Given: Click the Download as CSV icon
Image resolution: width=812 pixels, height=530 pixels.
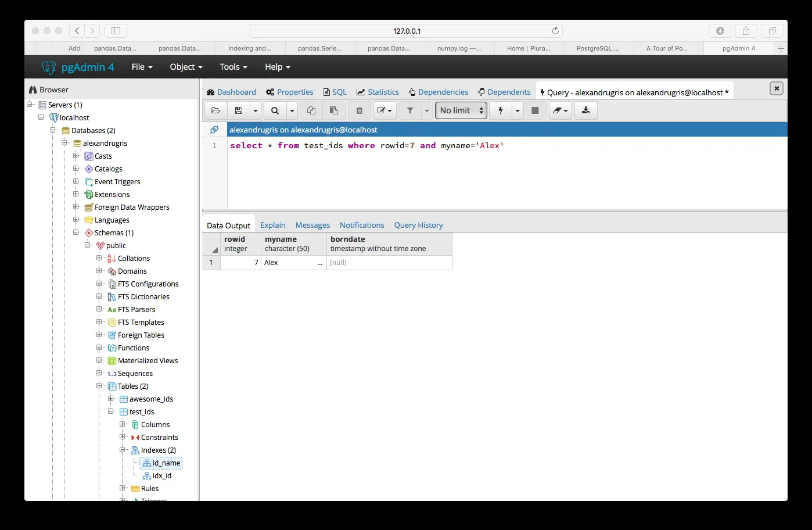Looking at the screenshot, I should point(585,110).
